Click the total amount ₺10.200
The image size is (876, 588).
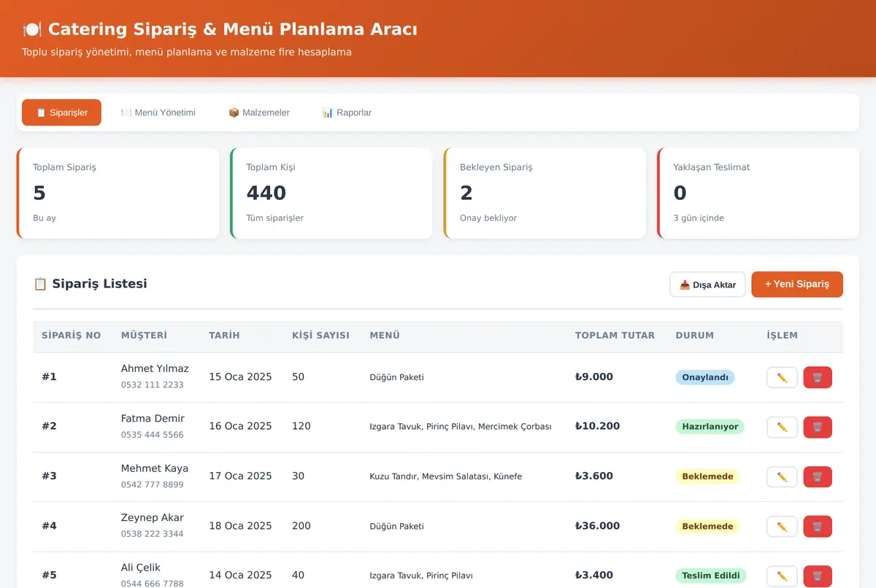(597, 427)
